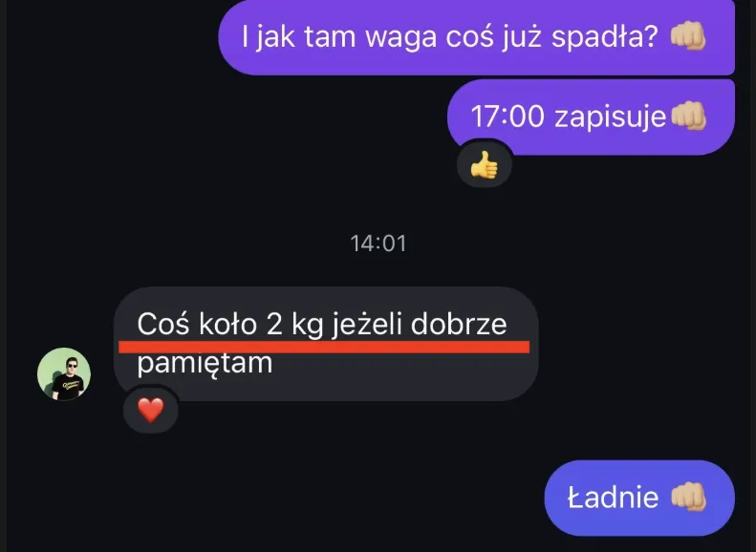The width and height of the screenshot is (756, 552).
Task: Click the word 'spadła?' in the top message
Action: [605, 36]
